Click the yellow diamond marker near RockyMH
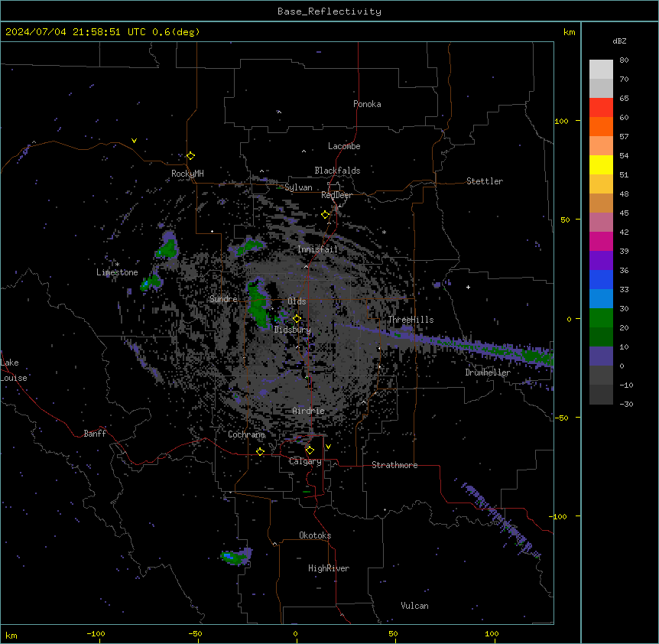 (x=190, y=155)
